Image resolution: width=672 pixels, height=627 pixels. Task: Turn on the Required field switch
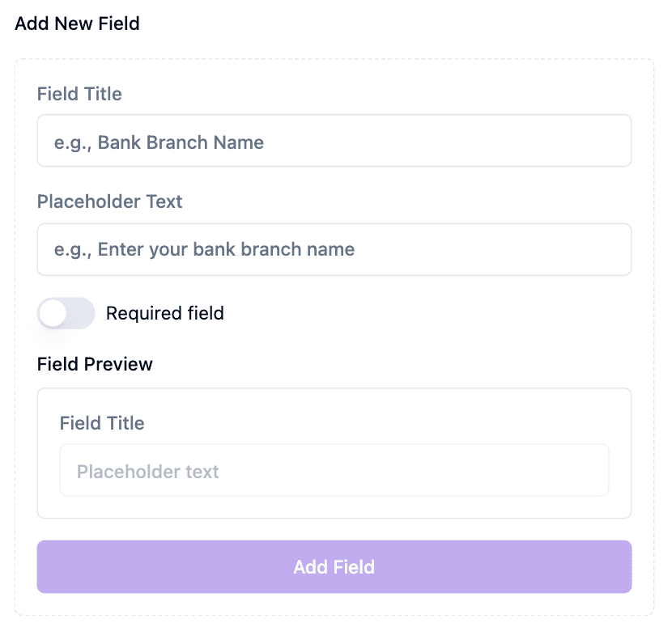[x=66, y=313]
